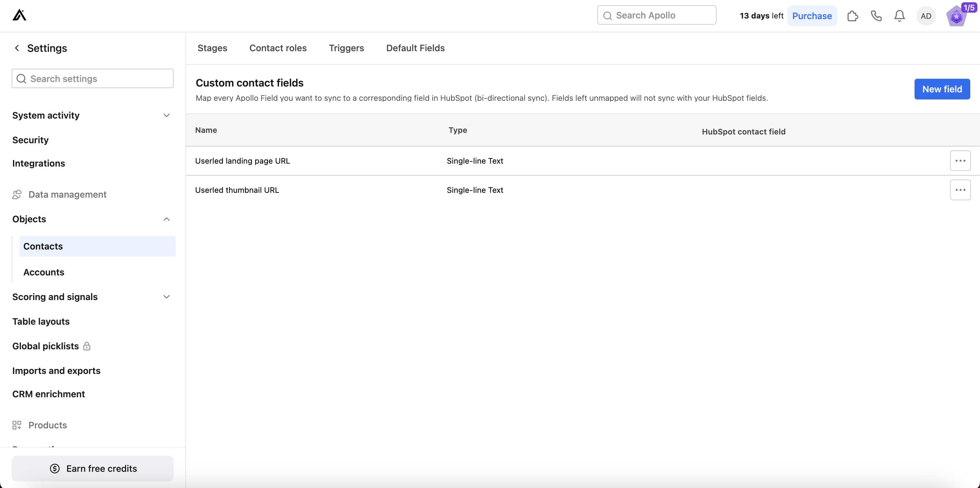
Task: Open more options for Userled thumbnail URL
Action: tap(960, 190)
